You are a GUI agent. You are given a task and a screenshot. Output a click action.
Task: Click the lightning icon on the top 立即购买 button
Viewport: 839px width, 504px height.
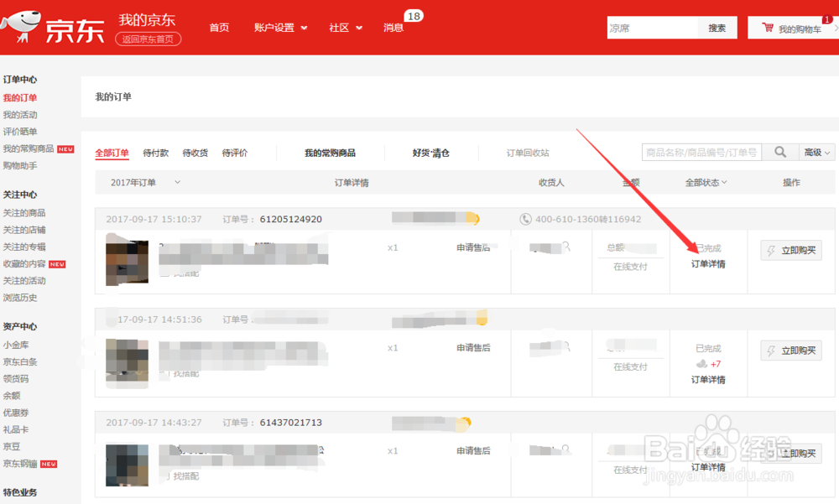[x=769, y=250]
